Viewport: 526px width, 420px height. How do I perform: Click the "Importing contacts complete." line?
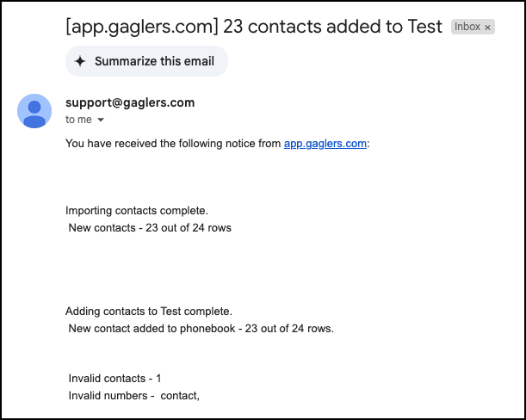(x=137, y=211)
